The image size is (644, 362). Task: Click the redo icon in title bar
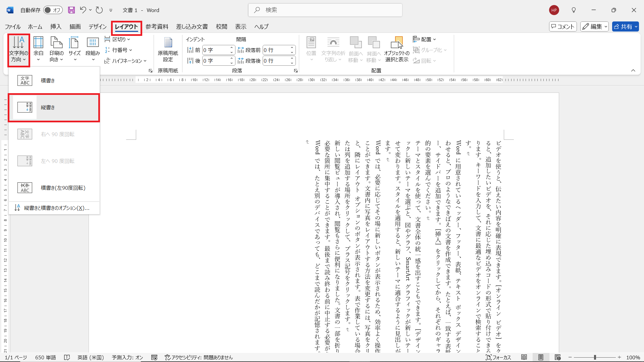tap(99, 10)
